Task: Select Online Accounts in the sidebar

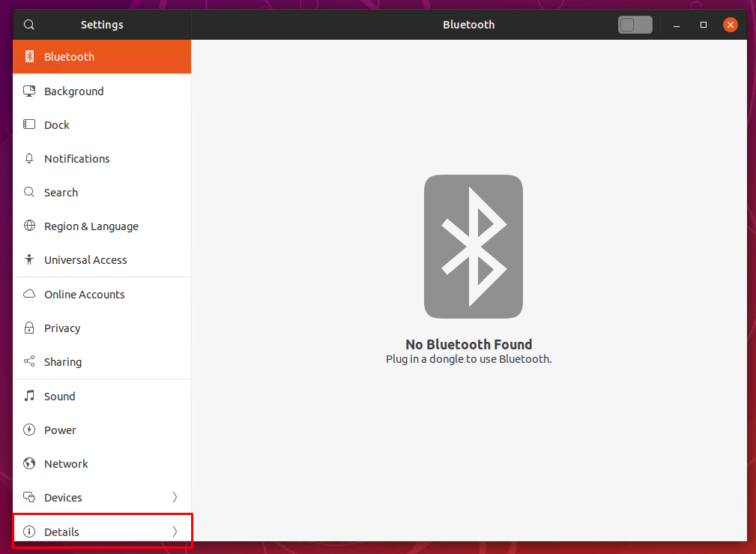Action: [102, 295]
